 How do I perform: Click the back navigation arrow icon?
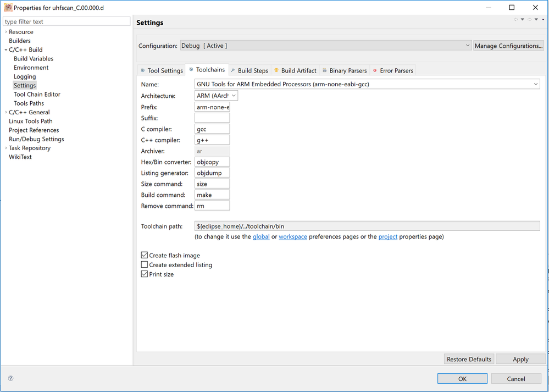pyautogui.click(x=516, y=20)
